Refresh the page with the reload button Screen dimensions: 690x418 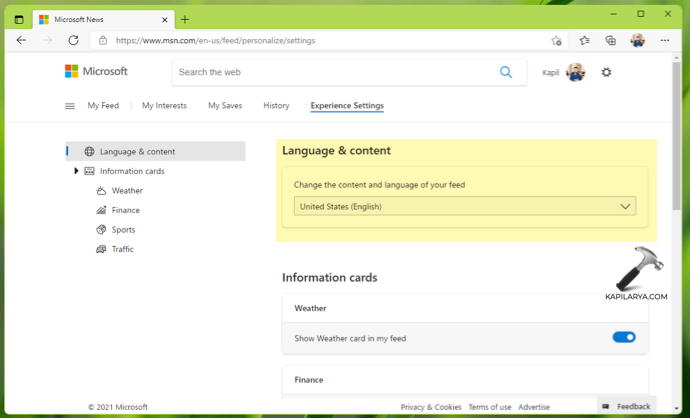coord(73,41)
